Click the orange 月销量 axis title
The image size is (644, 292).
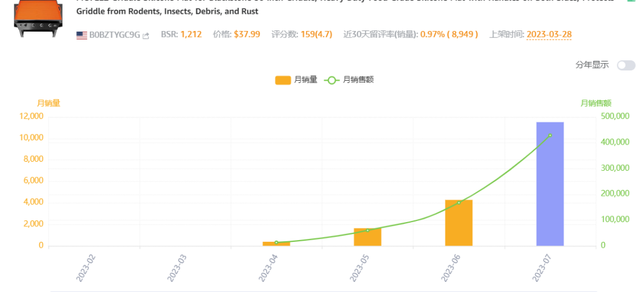coord(49,103)
